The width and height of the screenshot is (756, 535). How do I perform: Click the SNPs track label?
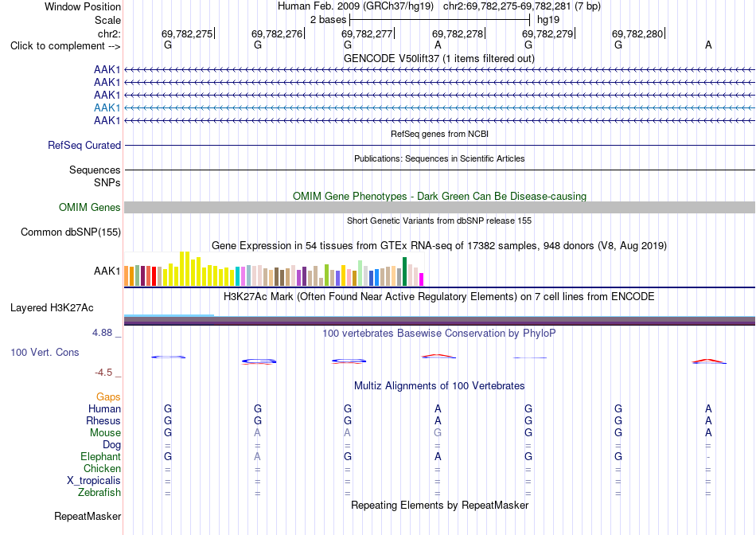tap(107, 183)
